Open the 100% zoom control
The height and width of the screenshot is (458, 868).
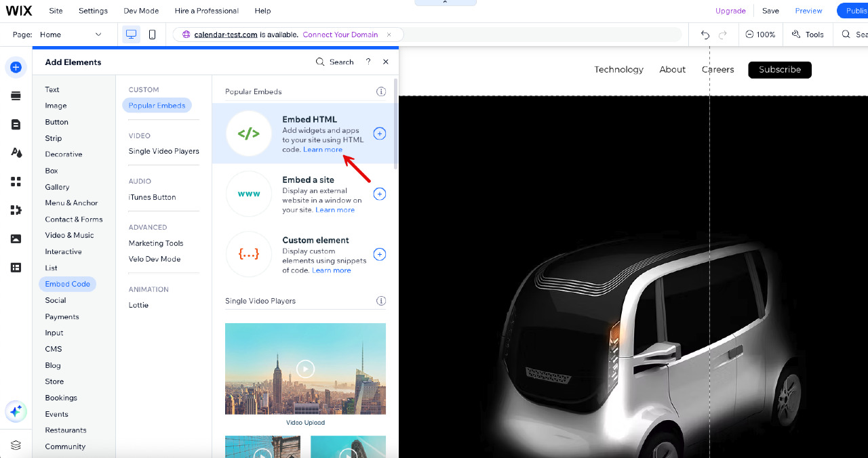point(760,35)
